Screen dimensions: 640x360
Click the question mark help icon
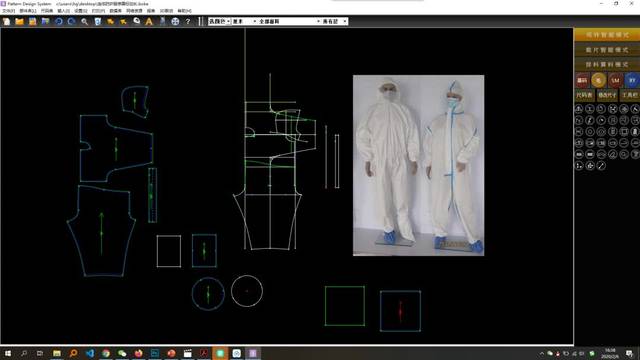tap(188, 21)
